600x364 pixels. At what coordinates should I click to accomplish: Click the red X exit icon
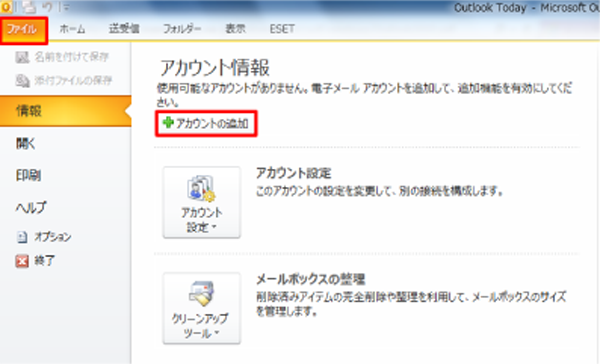(x=22, y=261)
